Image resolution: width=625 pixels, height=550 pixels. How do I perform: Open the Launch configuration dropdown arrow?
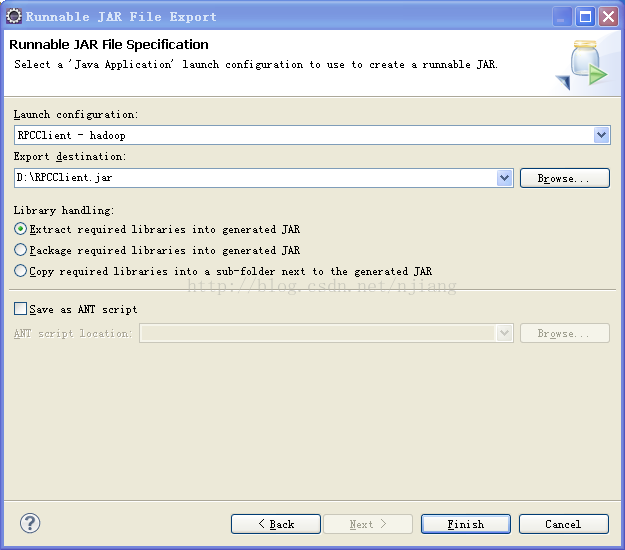601,135
